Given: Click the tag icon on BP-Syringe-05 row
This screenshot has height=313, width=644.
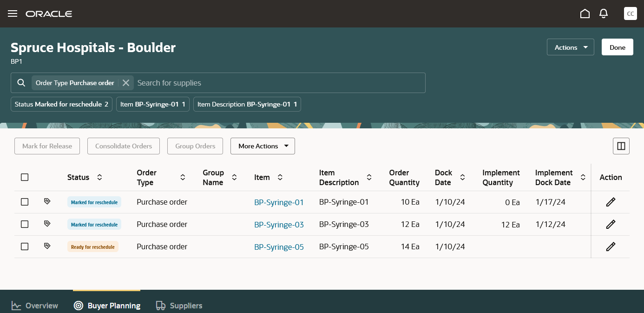Looking at the screenshot, I should coord(47,246).
